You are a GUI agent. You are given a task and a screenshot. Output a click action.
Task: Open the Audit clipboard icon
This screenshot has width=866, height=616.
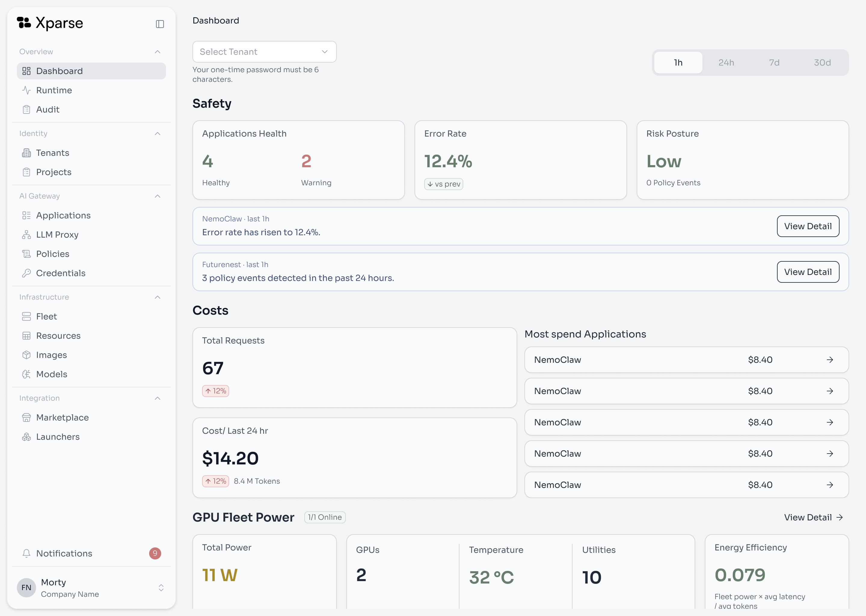(26, 109)
